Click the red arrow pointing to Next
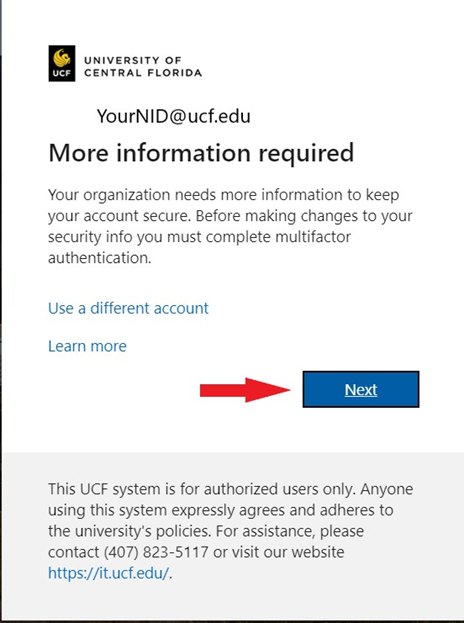Image resolution: width=464 pixels, height=623 pixels. point(245,390)
